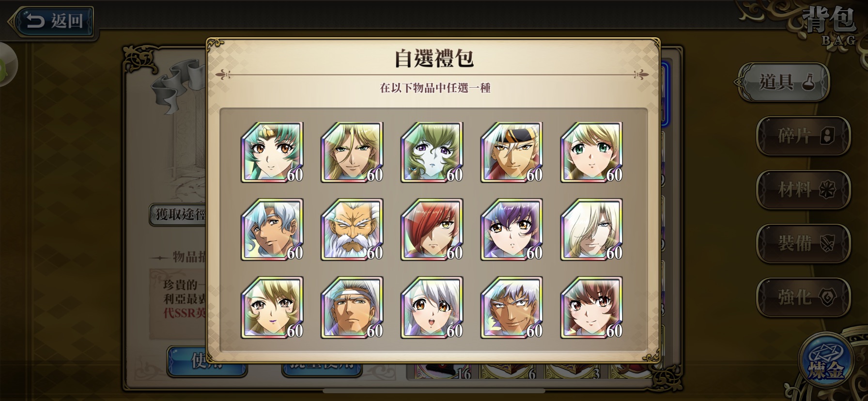Open the 強化 enhancement tab
868x401 pixels.
click(x=804, y=297)
